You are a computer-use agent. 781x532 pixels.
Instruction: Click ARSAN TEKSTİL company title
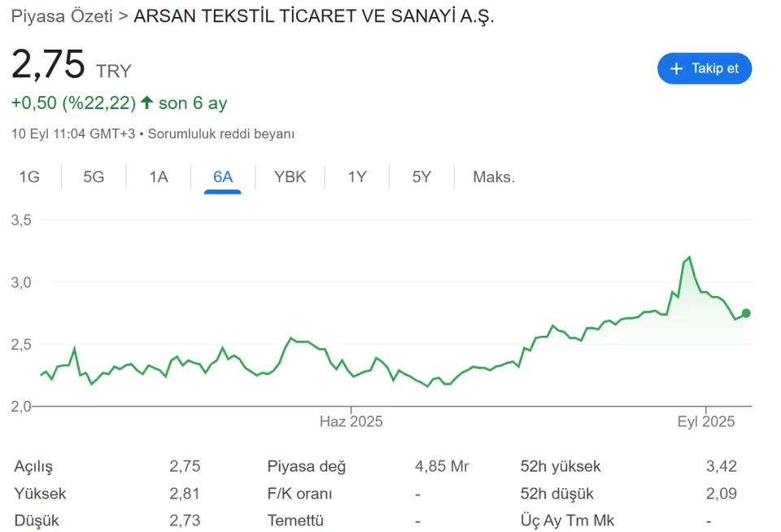tap(314, 16)
